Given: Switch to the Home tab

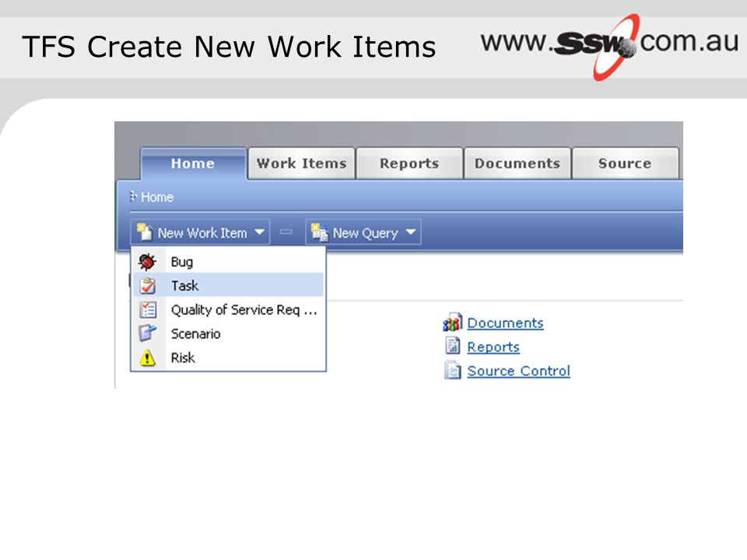Looking at the screenshot, I should coord(193,163).
